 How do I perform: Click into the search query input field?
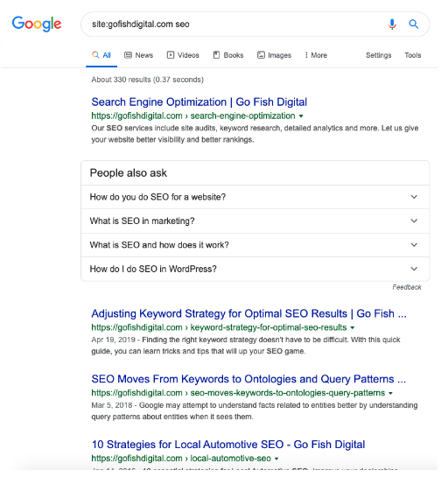click(234, 24)
